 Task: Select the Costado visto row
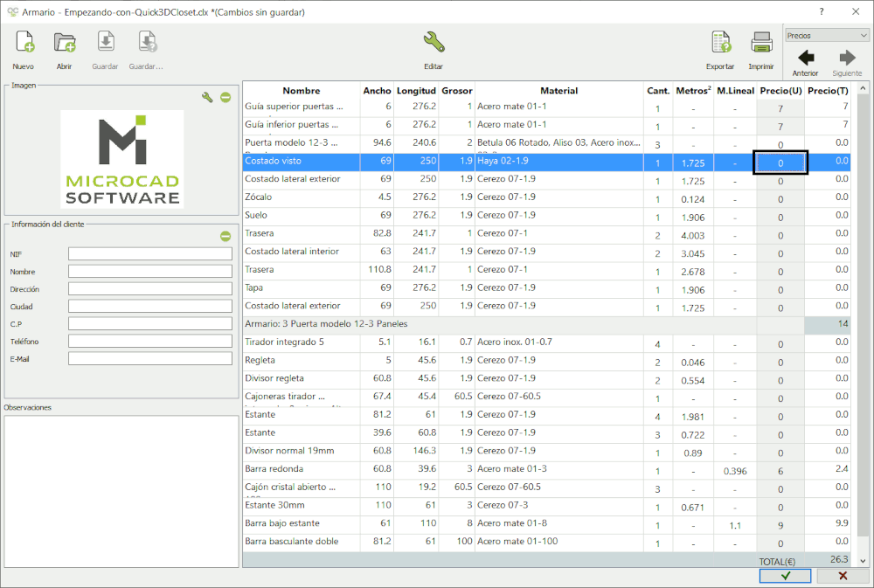click(547, 162)
